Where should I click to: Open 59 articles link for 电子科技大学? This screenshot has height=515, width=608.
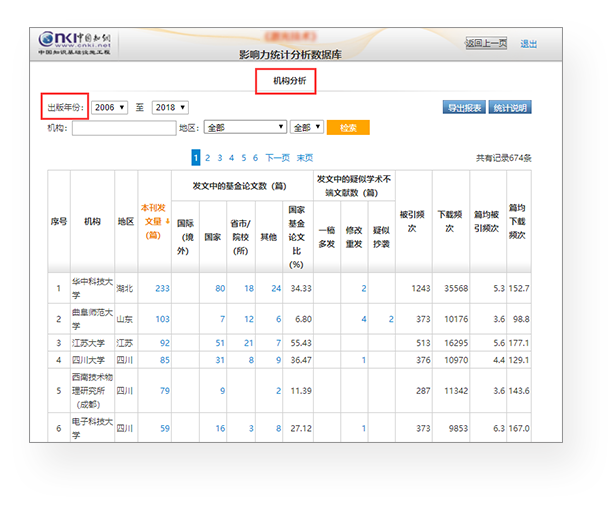pos(165,429)
